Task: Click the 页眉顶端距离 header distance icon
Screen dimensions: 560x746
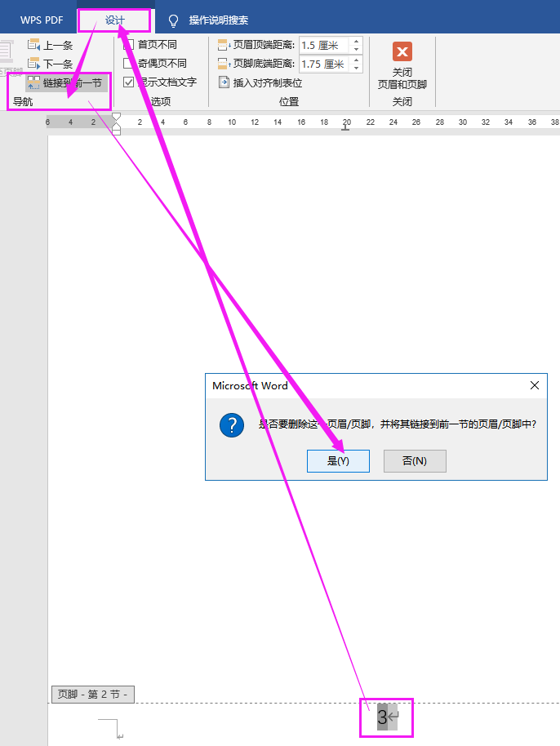Action: [x=224, y=46]
